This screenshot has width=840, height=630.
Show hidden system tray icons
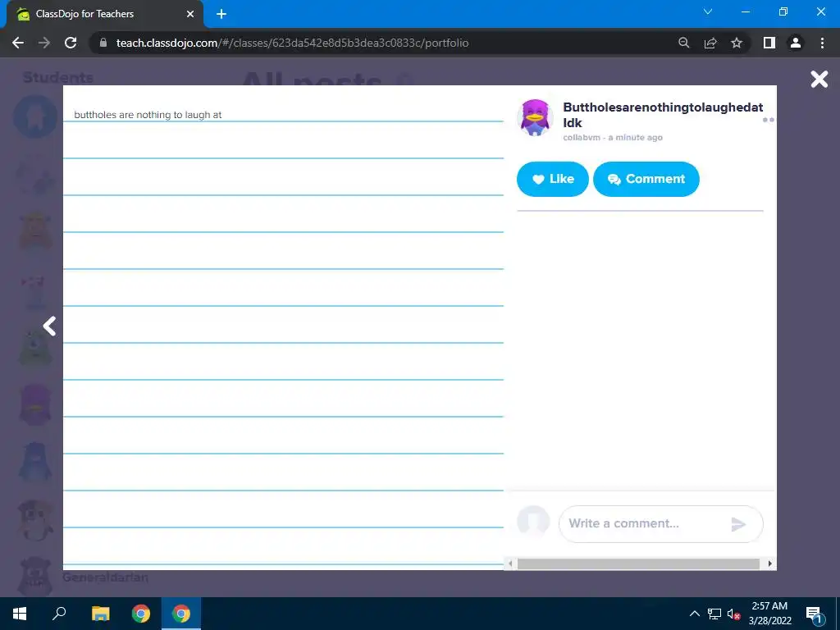[x=694, y=614]
